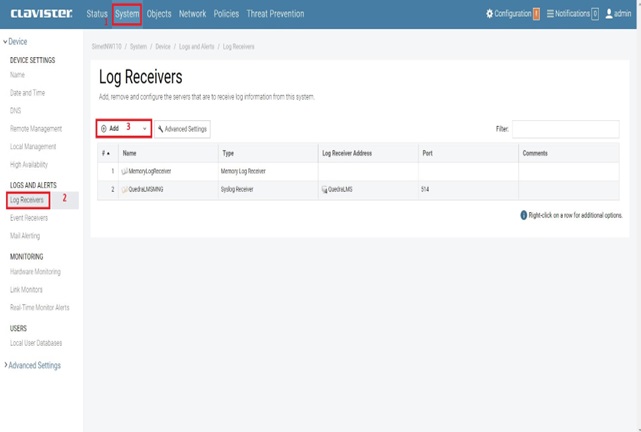This screenshot has width=641, height=432.
Task: Click the info icon beside right-click hint
Action: pos(523,215)
